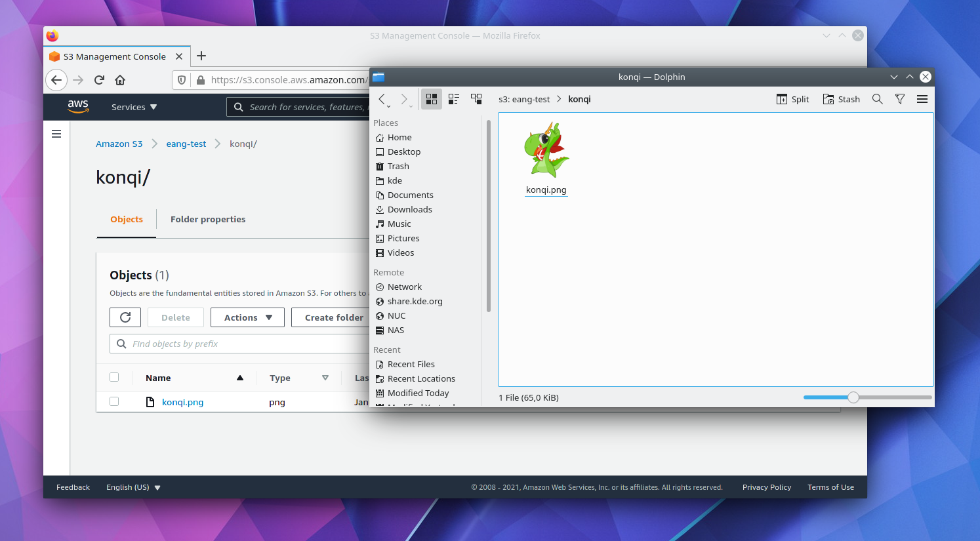
Task: Reload the page in Firefox
Action: click(x=99, y=80)
